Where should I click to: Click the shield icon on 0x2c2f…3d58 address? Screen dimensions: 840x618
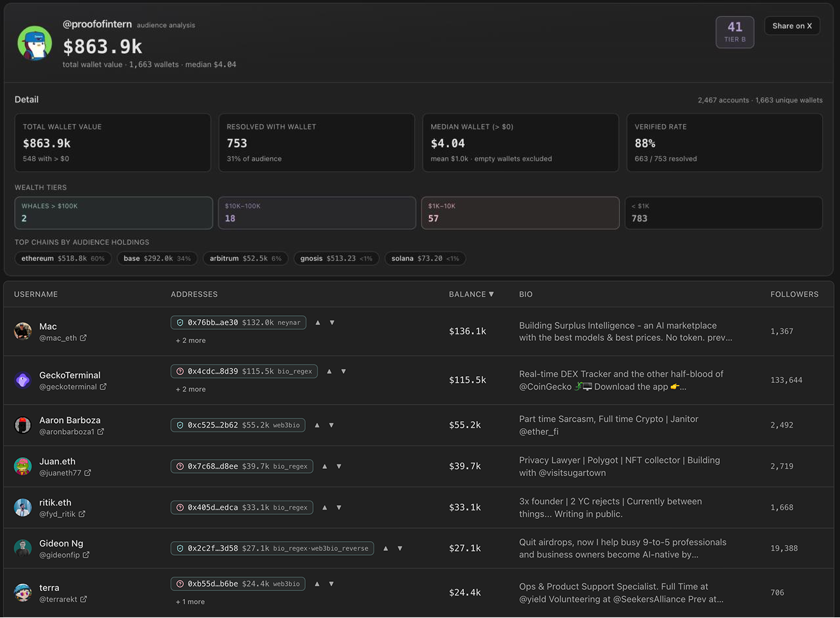pos(180,548)
